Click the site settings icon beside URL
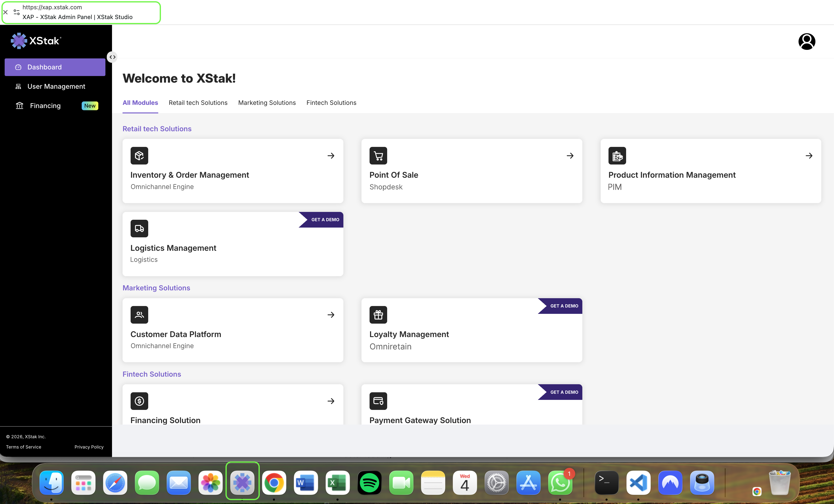Viewport: 834px width, 504px height. pyautogui.click(x=16, y=12)
